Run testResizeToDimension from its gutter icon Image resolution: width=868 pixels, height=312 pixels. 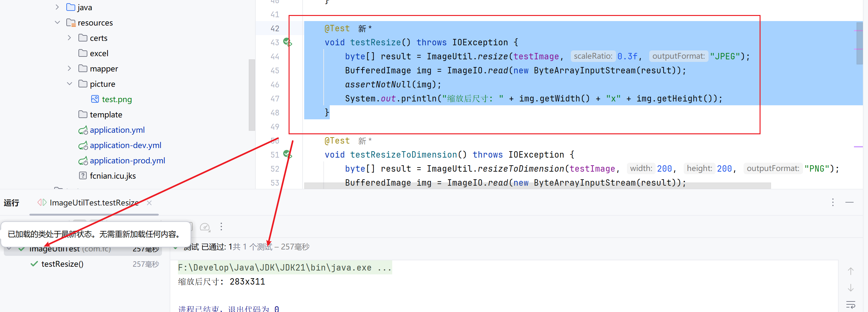point(287,154)
